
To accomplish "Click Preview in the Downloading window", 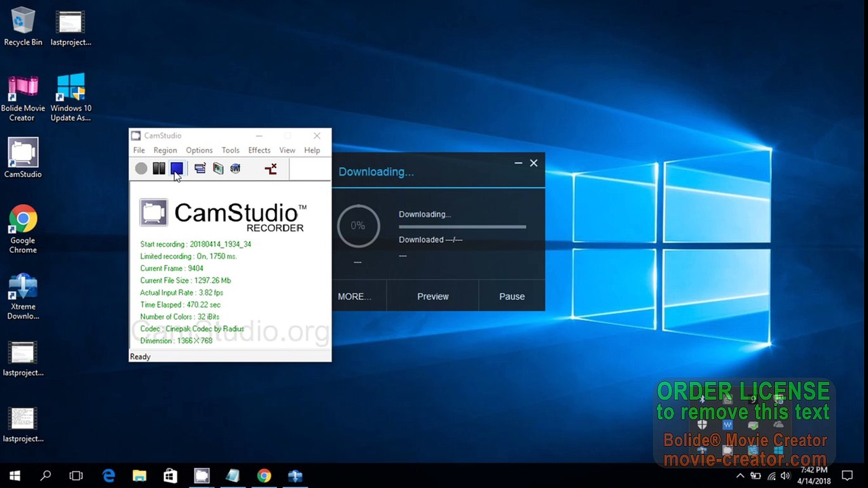I will click(433, 296).
